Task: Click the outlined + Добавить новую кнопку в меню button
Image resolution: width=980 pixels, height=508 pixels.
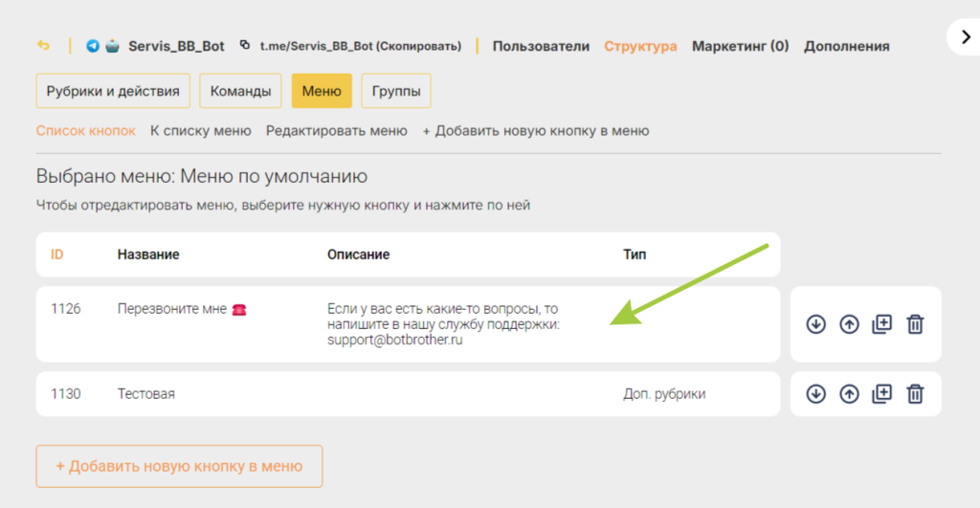Action: click(179, 466)
